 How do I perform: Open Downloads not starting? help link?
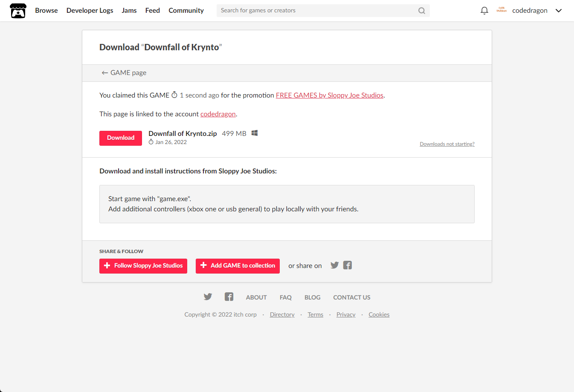tap(447, 144)
